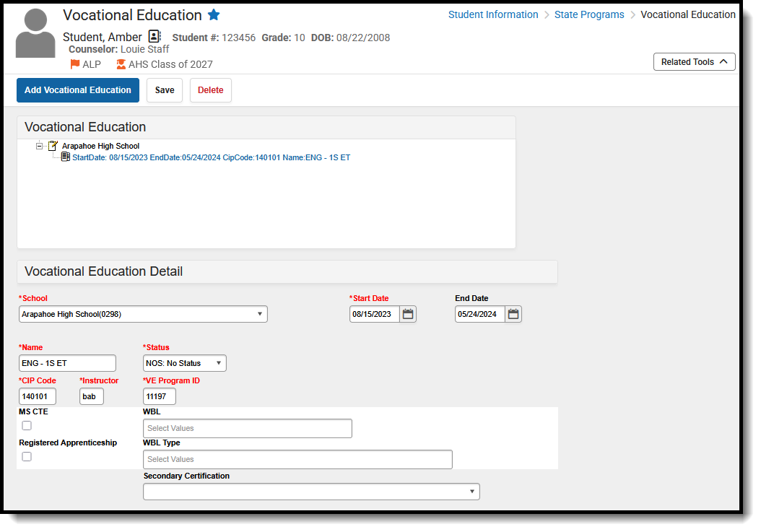
Task: Click the Save button
Action: coord(165,90)
